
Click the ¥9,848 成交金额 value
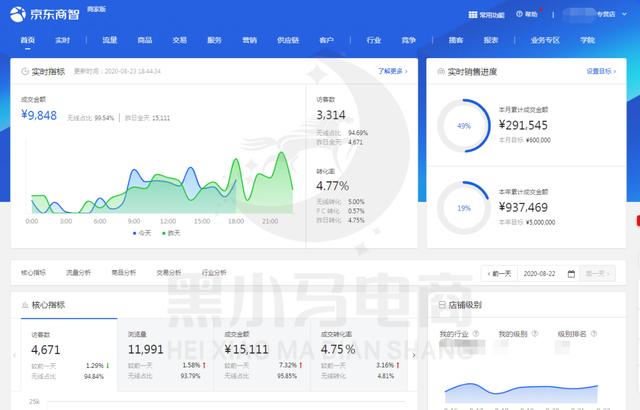click(39, 115)
